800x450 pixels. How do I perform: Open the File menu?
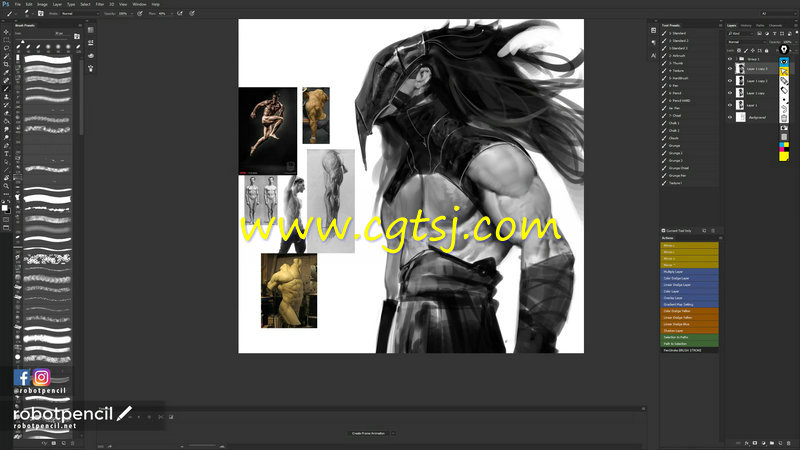click(x=18, y=4)
